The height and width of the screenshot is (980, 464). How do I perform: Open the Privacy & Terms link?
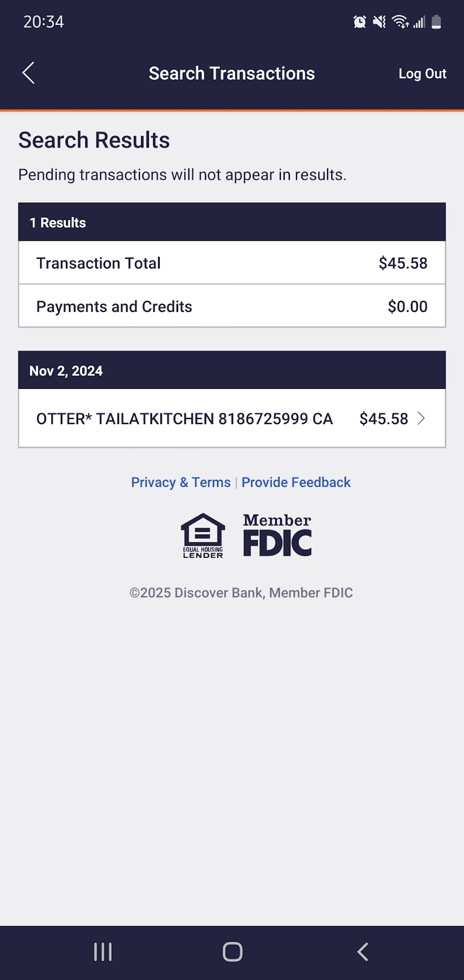181,482
